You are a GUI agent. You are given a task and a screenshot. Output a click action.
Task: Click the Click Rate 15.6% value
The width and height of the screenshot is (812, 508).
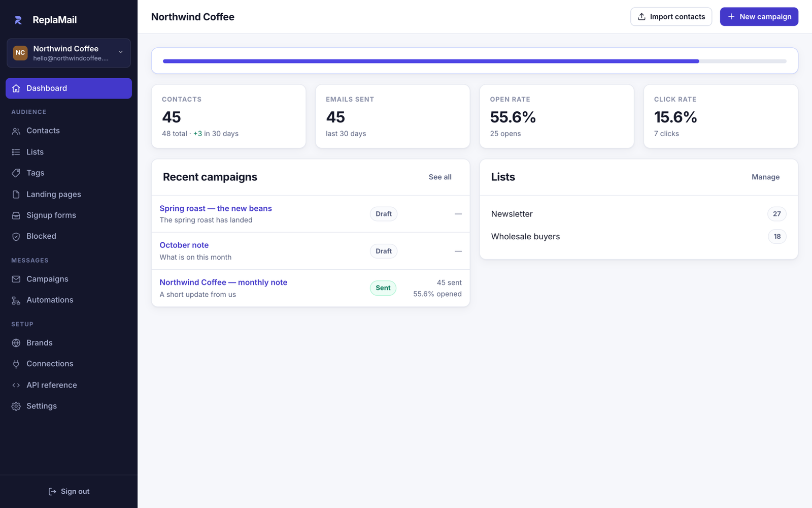[675, 117]
